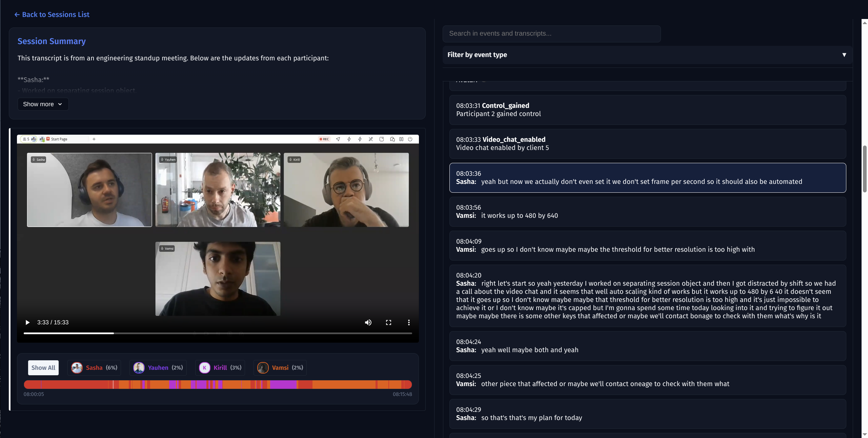This screenshot has width=868, height=438.
Task: Select 08:04:24 Sasha transcript entry
Action: tap(647, 346)
